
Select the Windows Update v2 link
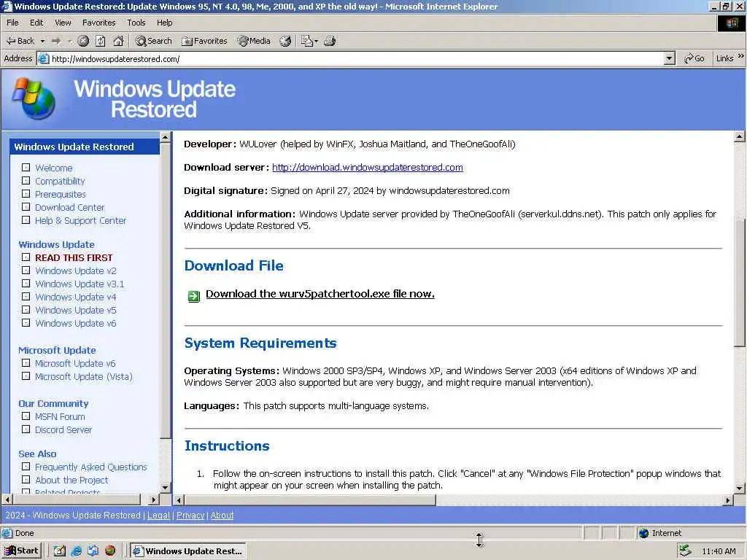[76, 271]
